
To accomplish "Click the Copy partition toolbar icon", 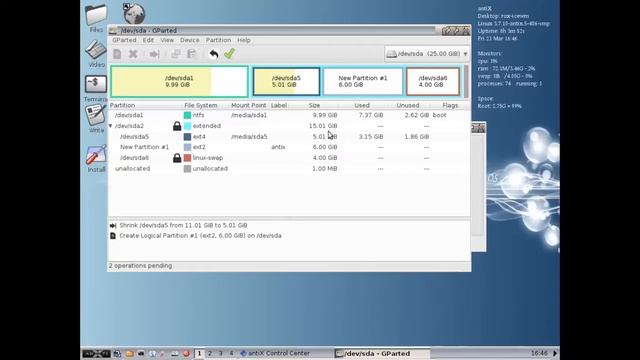I will coord(176,54).
